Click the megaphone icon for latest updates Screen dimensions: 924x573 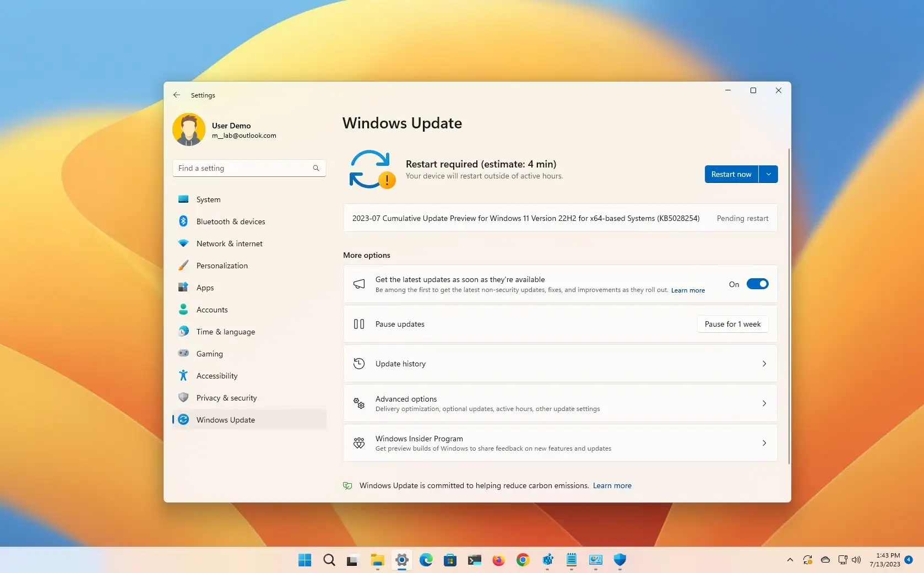pos(359,284)
